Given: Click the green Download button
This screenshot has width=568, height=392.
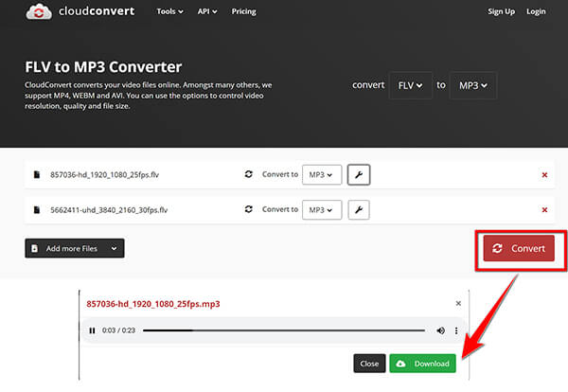Looking at the screenshot, I should tap(422, 364).
